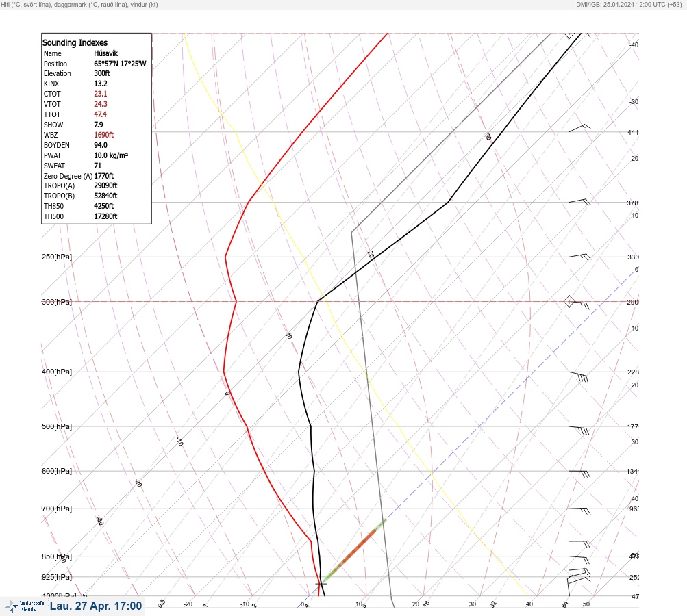Click the 925[hPa] pressure label
This screenshot has height=616, width=687.
point(57,577)
